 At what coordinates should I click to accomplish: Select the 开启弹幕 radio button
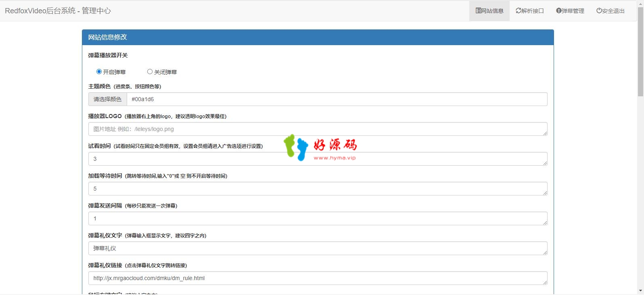99,72
